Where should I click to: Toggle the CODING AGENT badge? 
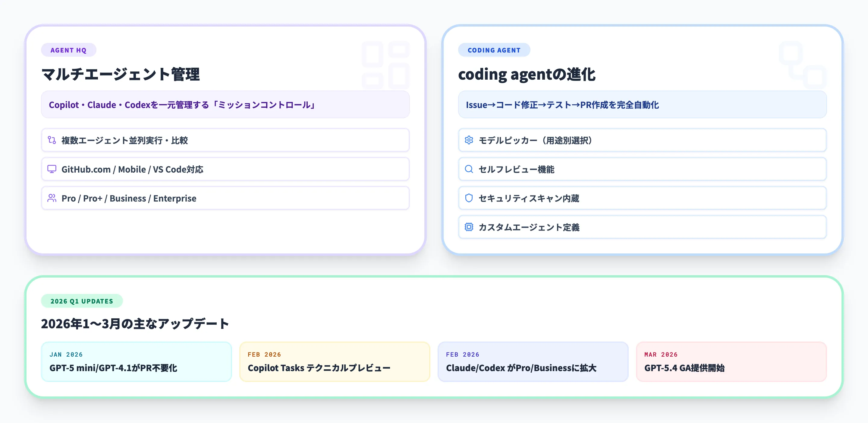pyautogui.click(x=494, y=50)
